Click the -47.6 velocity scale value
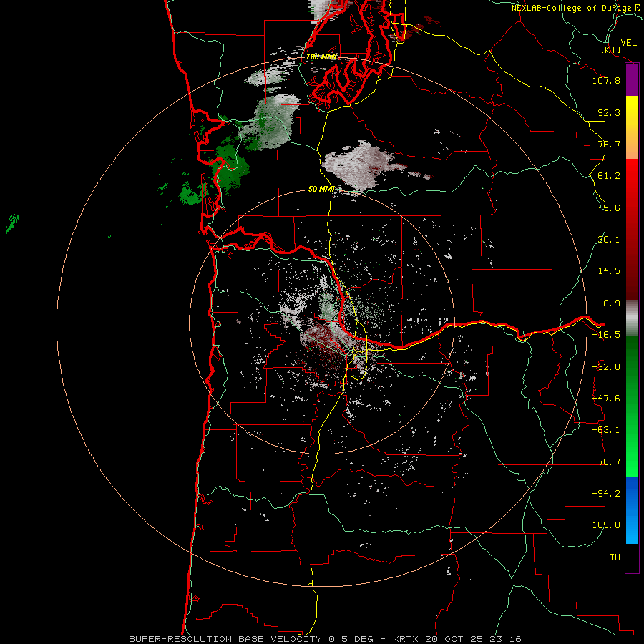This screenshot has width=644, height=644. coord(606,399)
